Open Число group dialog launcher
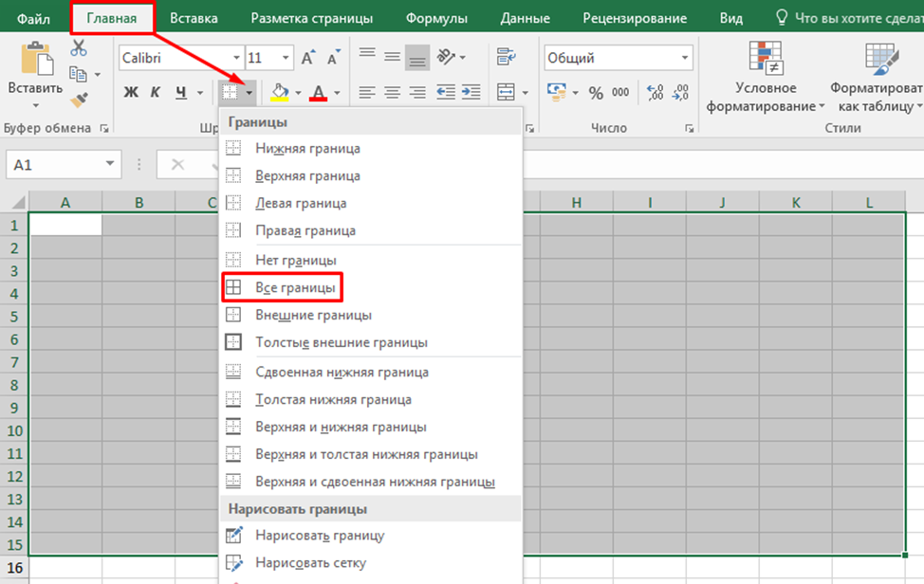The height and width of the screenshot is (584, 924). pyautogui.click(x=689, y=128)
